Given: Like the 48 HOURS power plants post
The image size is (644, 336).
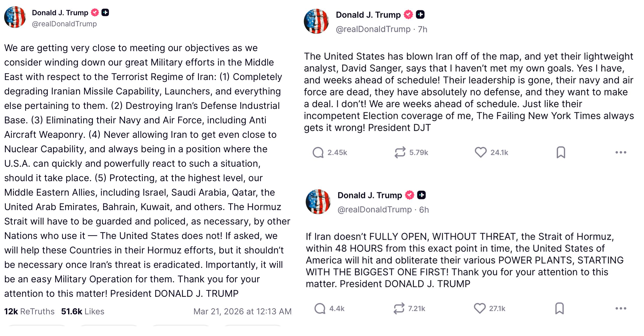Looking at the screenshot, I should 480,308.
